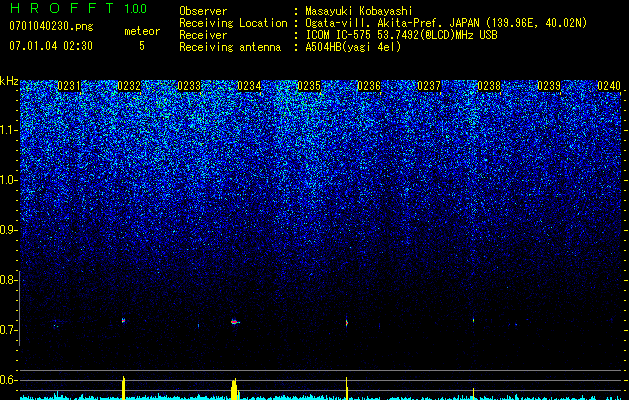629x400 pixels.
Task: Click the 0233 time marker
Action: (x=189, y=86)
